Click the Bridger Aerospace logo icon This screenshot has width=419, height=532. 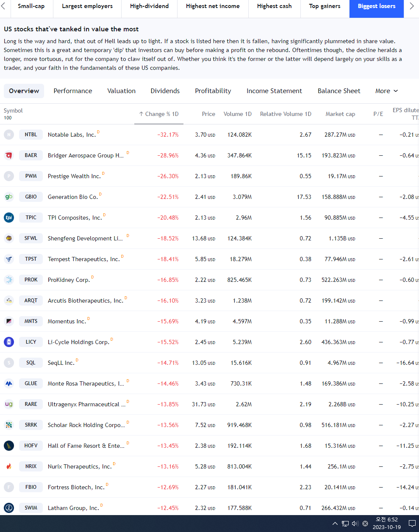(9, 155)
